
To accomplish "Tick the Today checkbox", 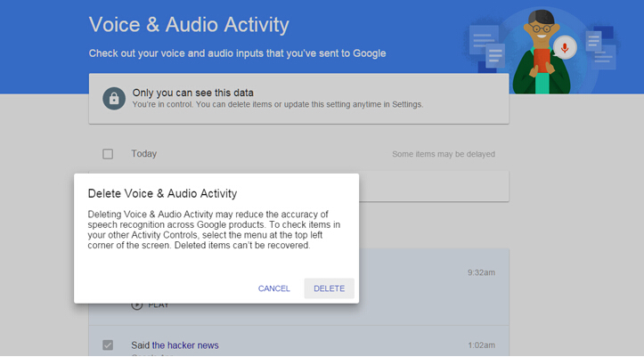I will point(108,154).
